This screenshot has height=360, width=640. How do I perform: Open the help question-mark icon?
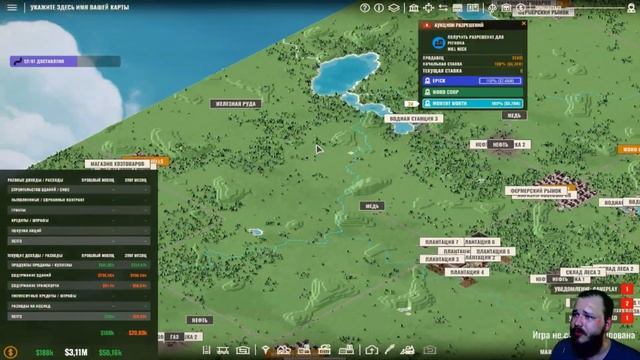tap(365, 8)
